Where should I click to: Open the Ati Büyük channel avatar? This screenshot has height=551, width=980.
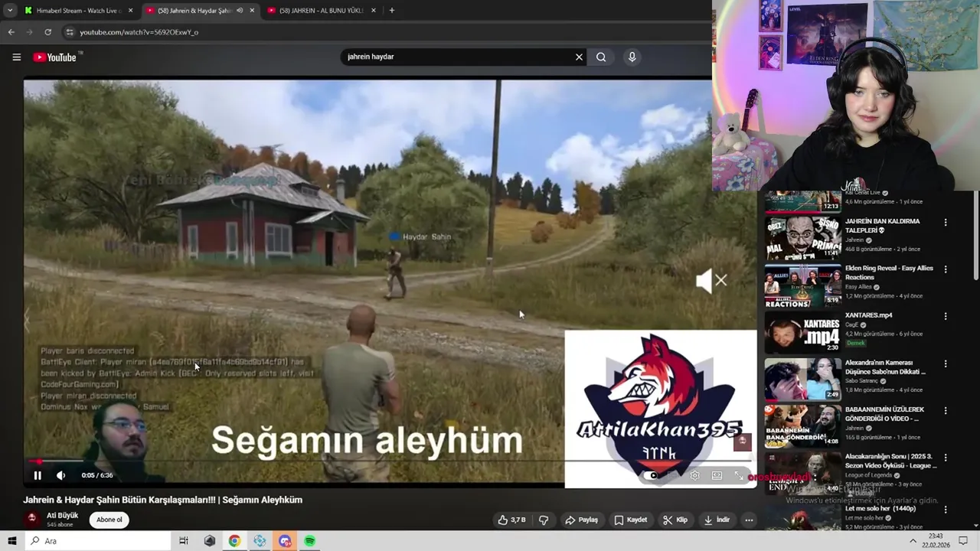point(31,519)
